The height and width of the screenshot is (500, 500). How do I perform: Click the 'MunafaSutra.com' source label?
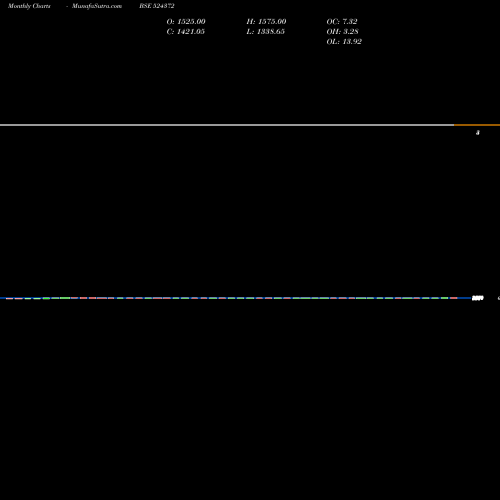[97, 6]
